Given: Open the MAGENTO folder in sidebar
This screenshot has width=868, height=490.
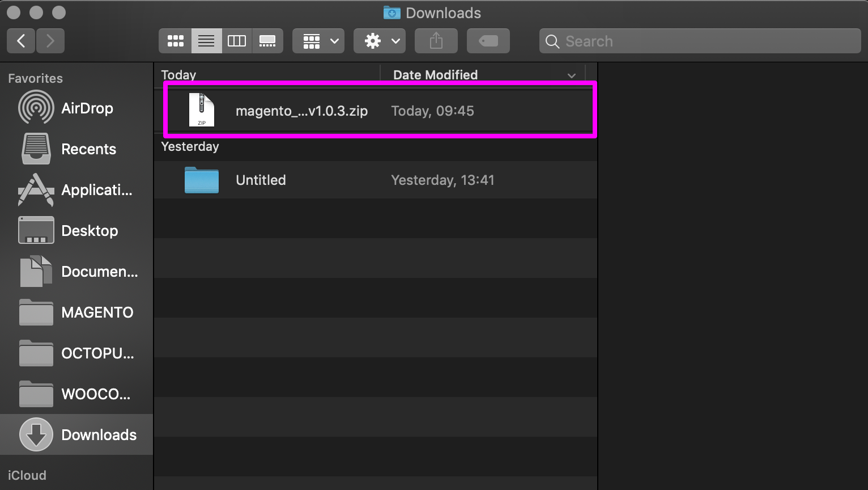Looking at the screenshot, I should point(76,312).
